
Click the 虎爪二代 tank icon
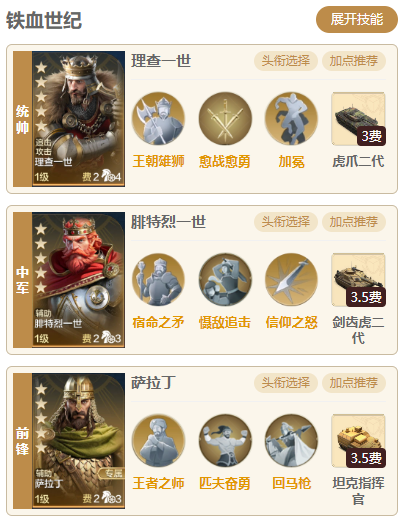point(358,119)
